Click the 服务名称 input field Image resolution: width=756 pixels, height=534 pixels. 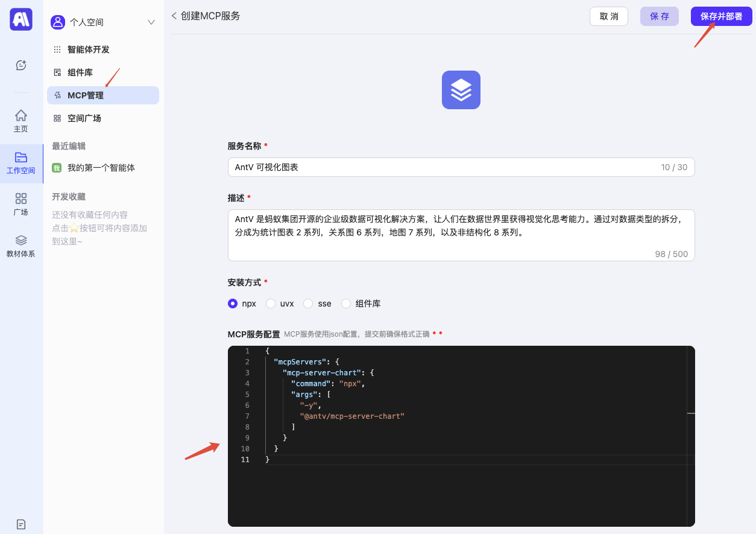[x=461, y=167]
